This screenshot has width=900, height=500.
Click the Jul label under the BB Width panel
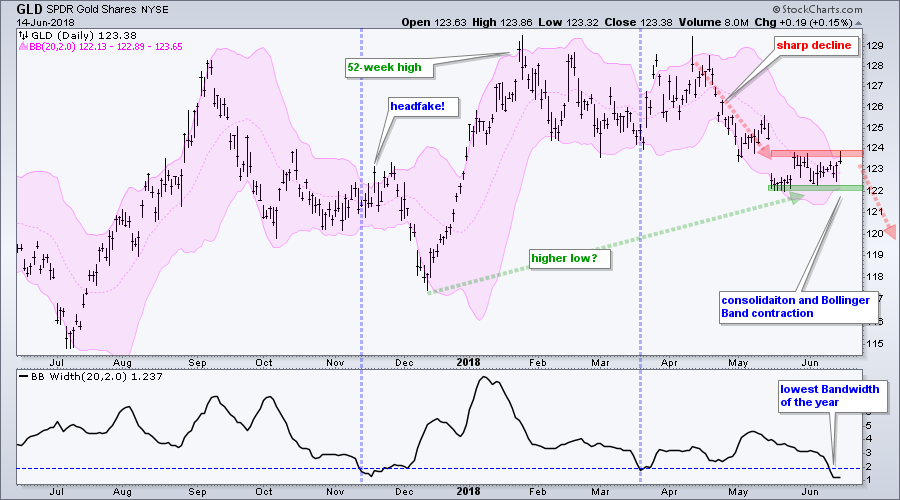(56, 492)
